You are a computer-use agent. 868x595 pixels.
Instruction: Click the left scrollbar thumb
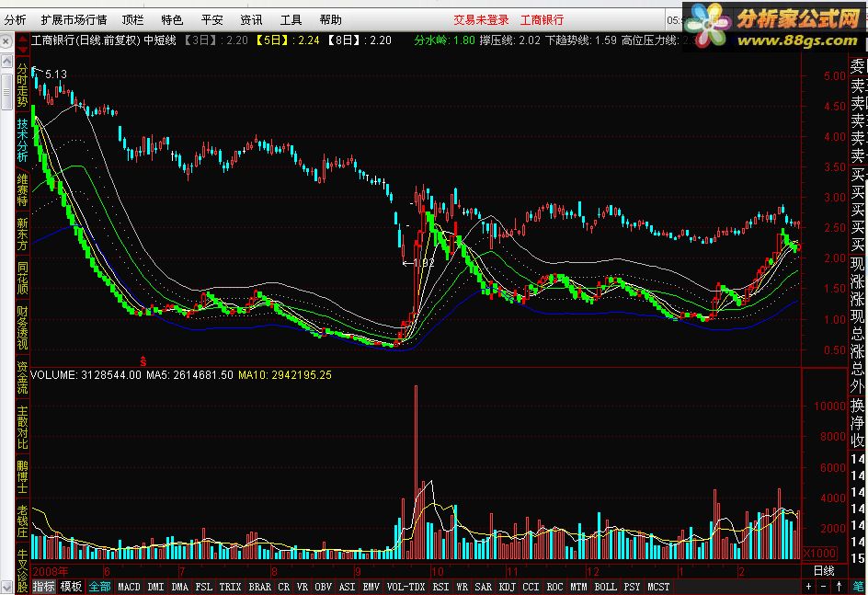[6, 91]
